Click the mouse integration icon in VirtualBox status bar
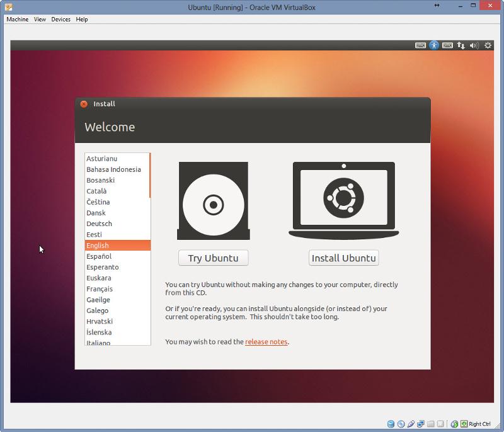The image size is (504, 432). [454, 424]
